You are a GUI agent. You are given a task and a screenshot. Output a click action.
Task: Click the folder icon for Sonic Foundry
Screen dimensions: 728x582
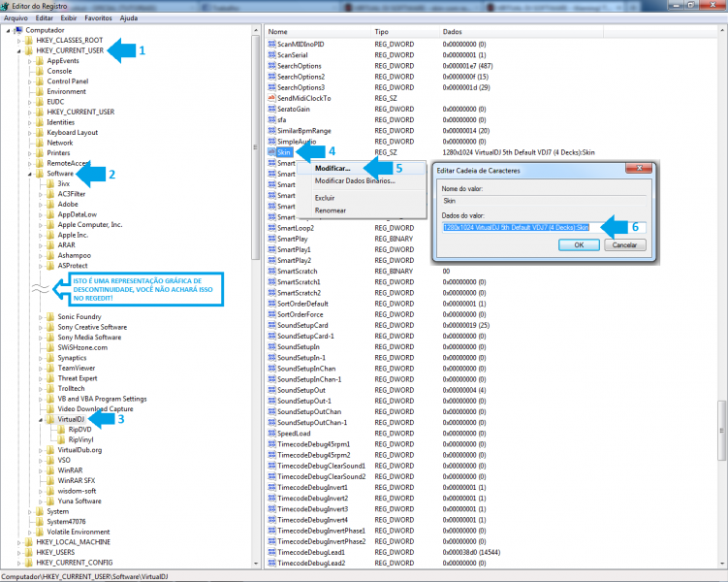point(50,317)
